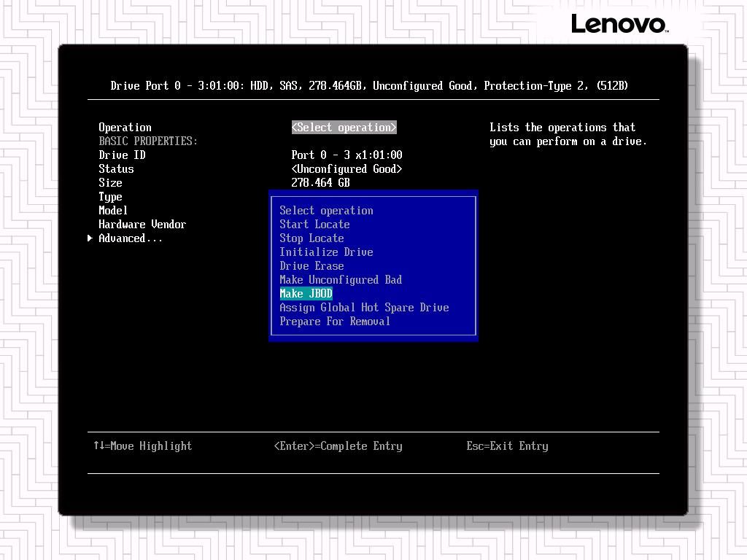Open the Advanced... settings item
The height and width of the screenshot is (560, 747).
(x=131, y=238)
